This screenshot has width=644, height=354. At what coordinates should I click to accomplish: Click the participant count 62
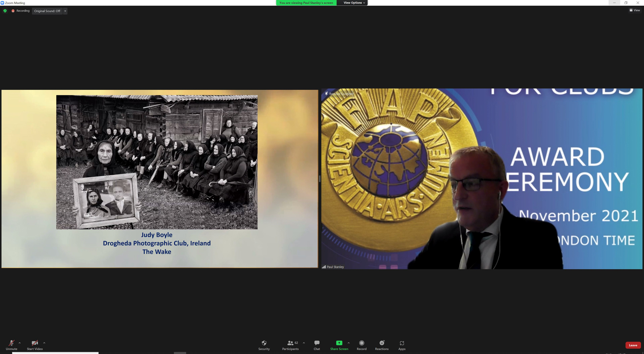click(296, 343)
